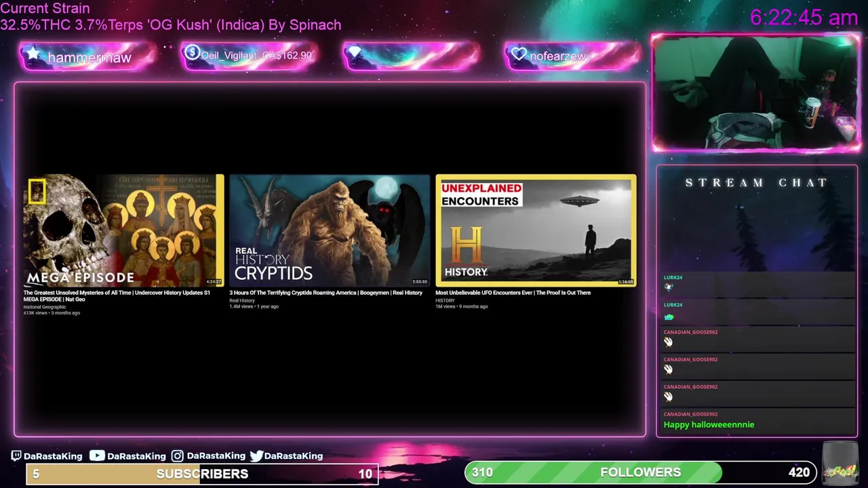Click the 'Current Strain' heading

(x=45, y=8)
